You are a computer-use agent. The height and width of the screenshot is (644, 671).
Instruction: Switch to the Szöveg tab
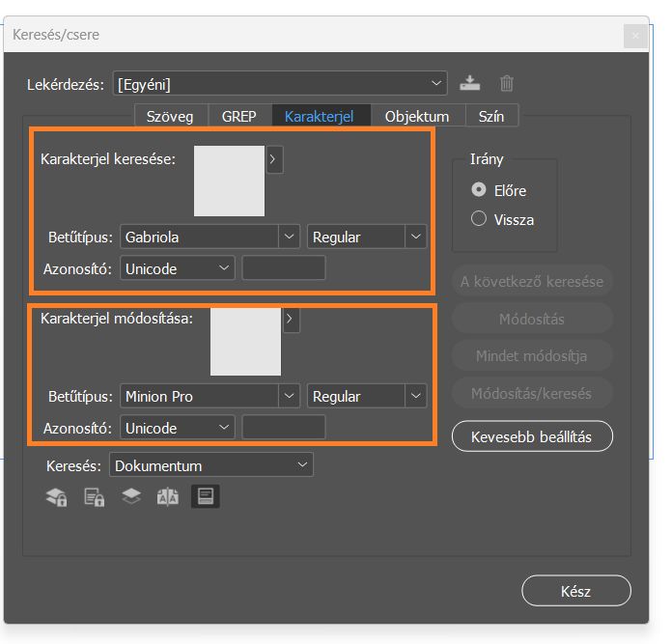click(x=170, y=117)
